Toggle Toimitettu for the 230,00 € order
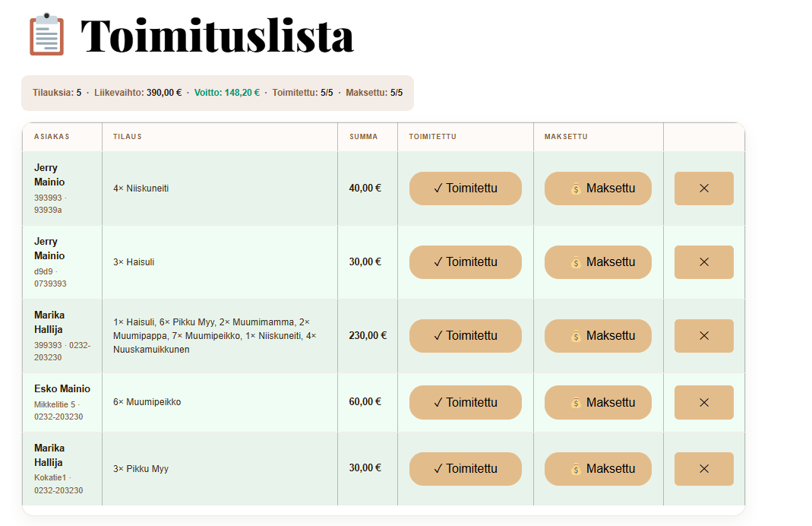812x526 pixels. [x=466, y=336]
